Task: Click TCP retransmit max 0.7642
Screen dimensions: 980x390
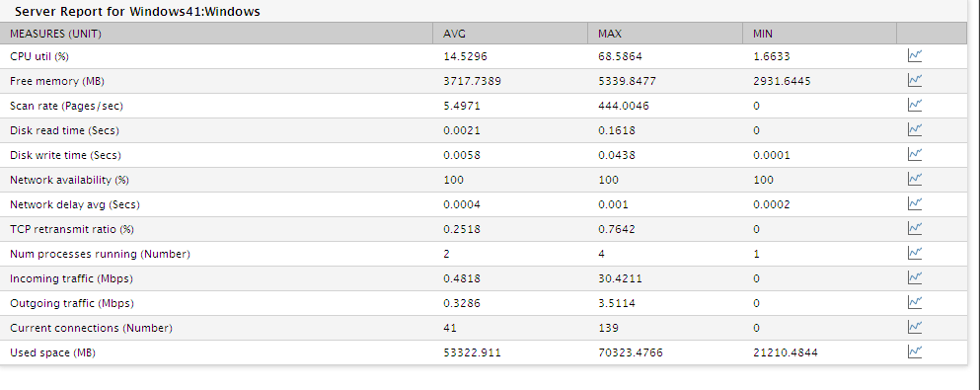Action: pyautogui.click(x=617, y=229)
